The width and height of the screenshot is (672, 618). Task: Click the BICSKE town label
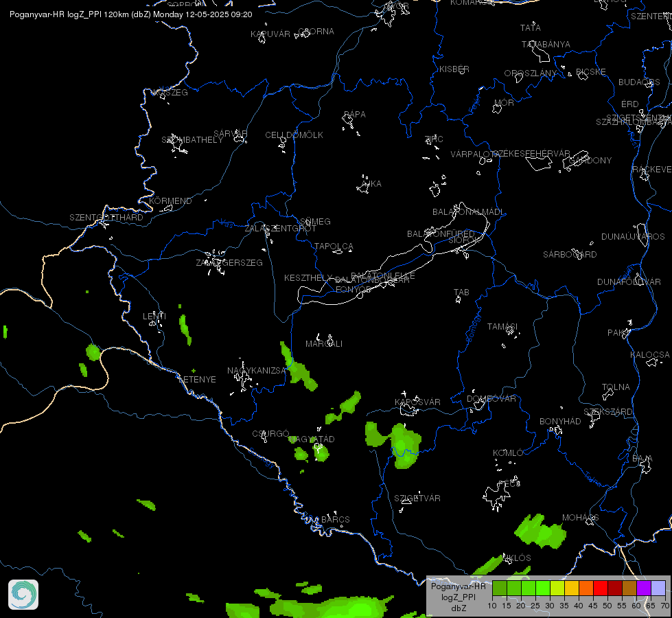(x=591, y=72)
